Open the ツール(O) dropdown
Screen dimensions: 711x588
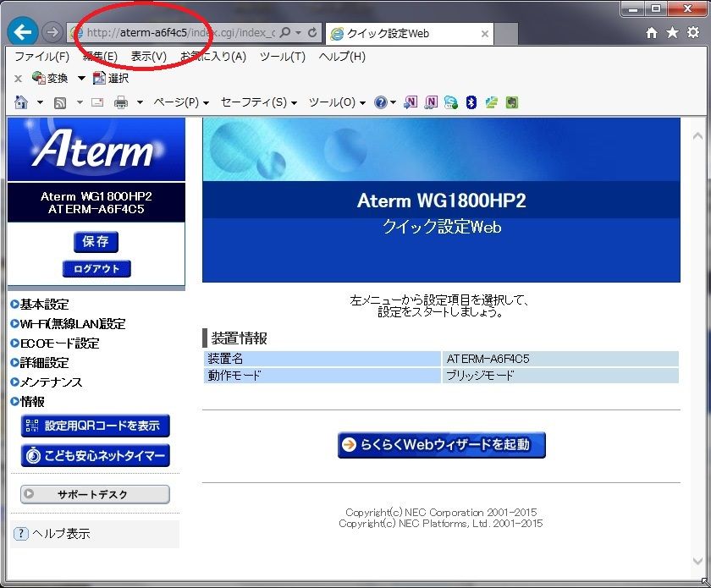(337, 102)
